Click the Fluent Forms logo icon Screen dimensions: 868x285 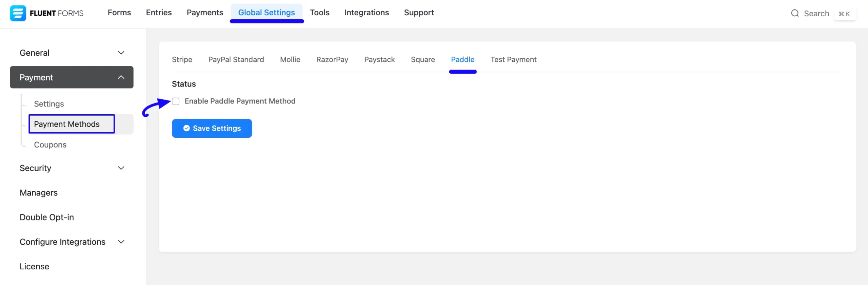(x=18, y=13)
